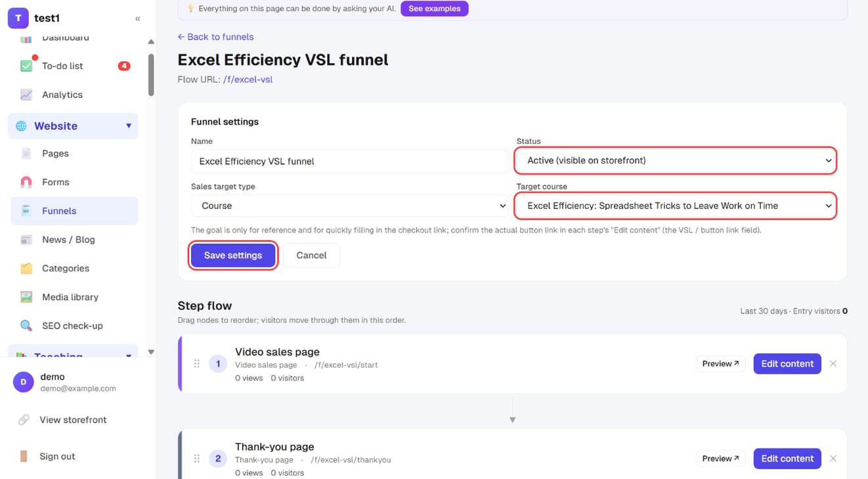Open Analytics in the sidebar
Viewport: 868px width, 479px height.
coord(74,95)
